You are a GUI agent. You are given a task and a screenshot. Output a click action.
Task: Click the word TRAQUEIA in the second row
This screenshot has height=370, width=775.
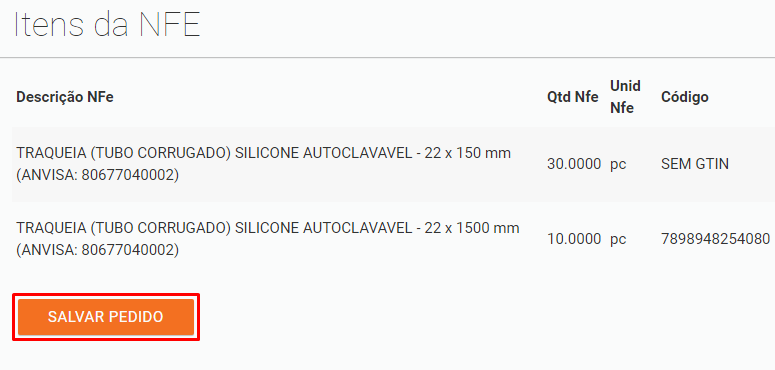51,228
